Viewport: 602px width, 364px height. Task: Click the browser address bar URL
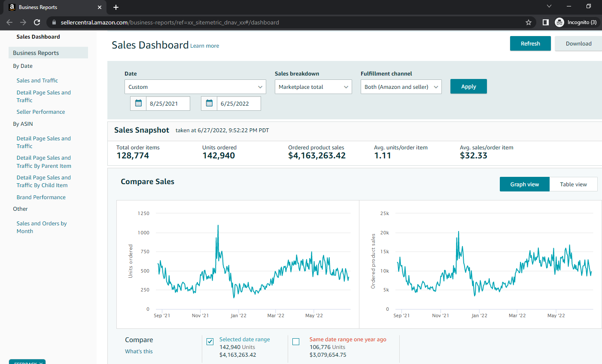(170, 22)
